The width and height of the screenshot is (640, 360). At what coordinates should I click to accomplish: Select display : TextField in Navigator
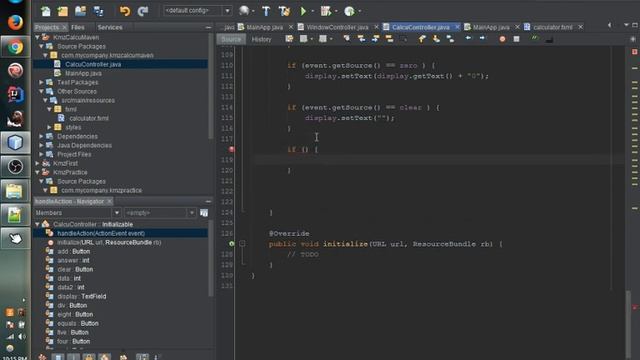tap(82, 296)
